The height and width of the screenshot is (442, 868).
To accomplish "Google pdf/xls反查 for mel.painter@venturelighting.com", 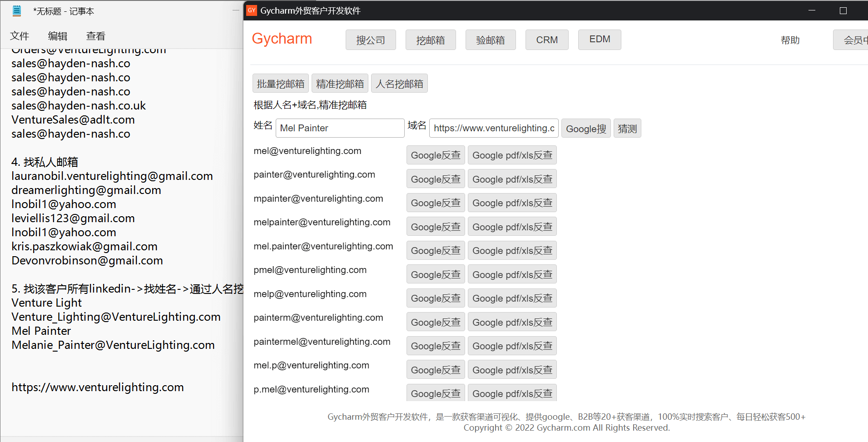I will (512, 251).
